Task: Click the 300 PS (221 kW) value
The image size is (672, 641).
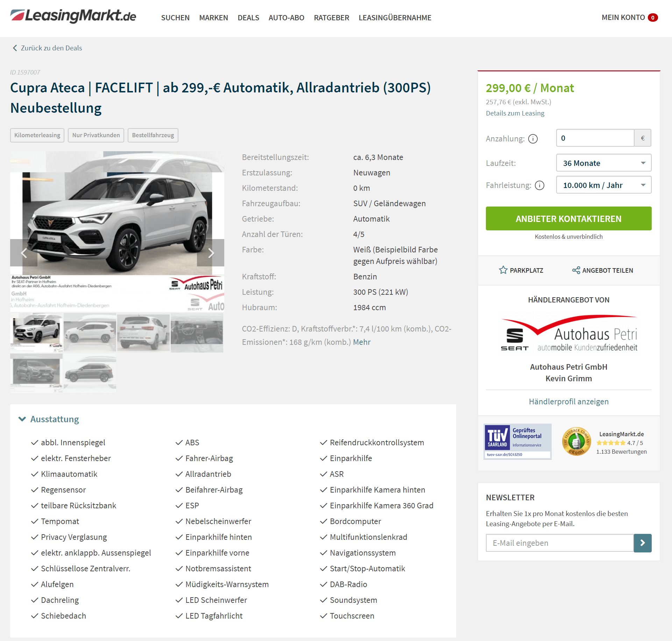Action: [381, 292]
